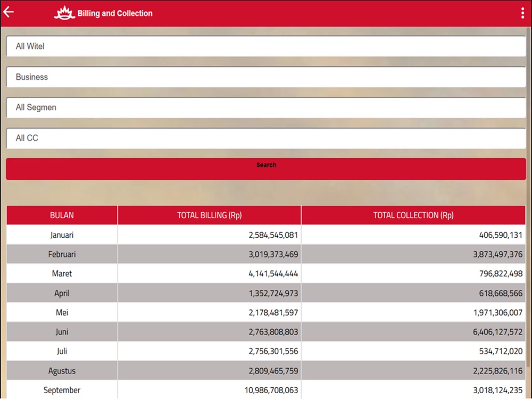Click billing value 2,584,545,081
Image resolution: width=532 pixels, height=399 pixels.
click(273, 235)
